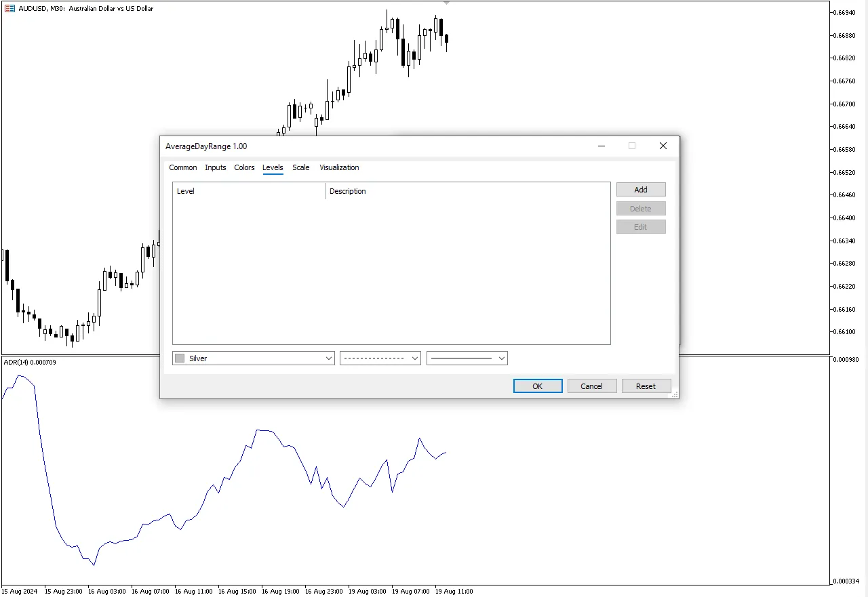Screen dimensions: 868x597
Task: Switch to the Common tab
Action: coord(182,167)
